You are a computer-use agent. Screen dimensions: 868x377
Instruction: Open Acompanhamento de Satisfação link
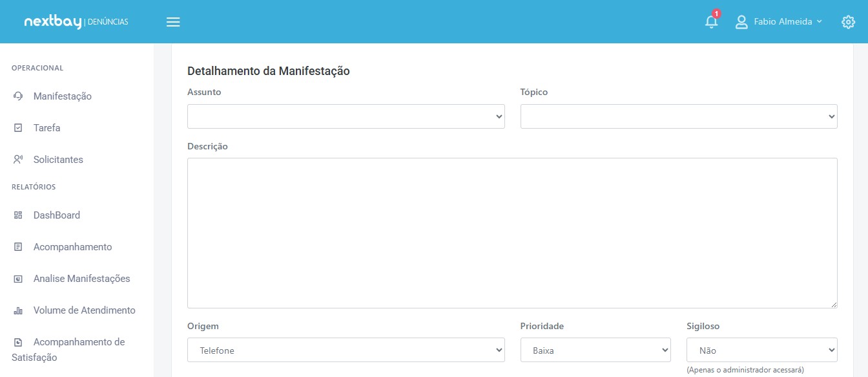(x=69, y=350)
